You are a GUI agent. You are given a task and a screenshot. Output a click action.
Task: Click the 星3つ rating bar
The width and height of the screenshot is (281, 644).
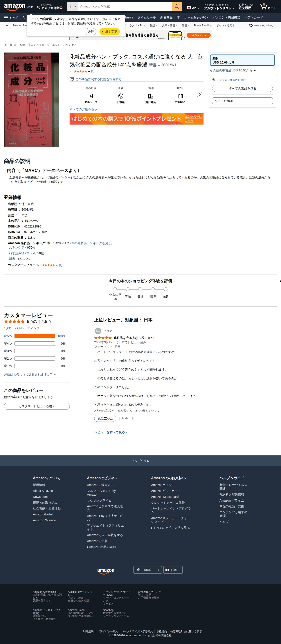pyautogui.click(x=35, y=351)
